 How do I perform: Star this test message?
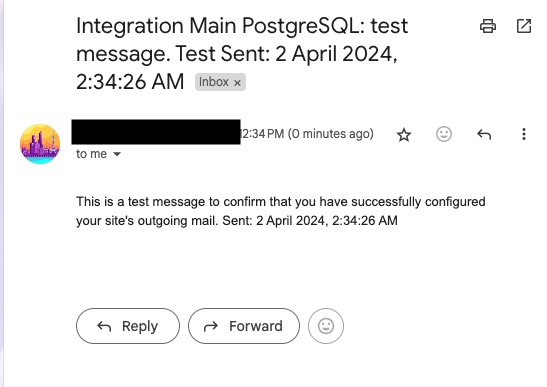point(404,134)
